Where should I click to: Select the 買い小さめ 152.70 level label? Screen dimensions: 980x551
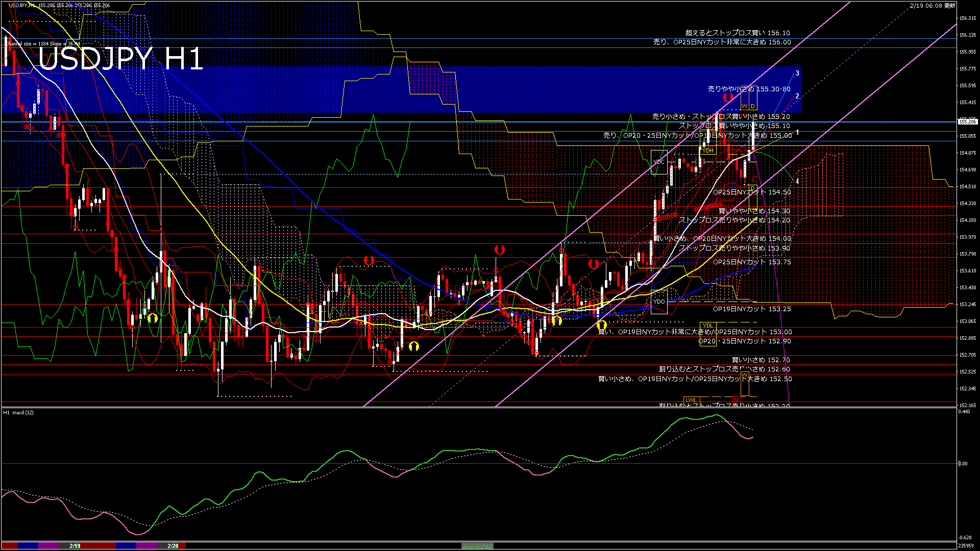tap(761, 360)
